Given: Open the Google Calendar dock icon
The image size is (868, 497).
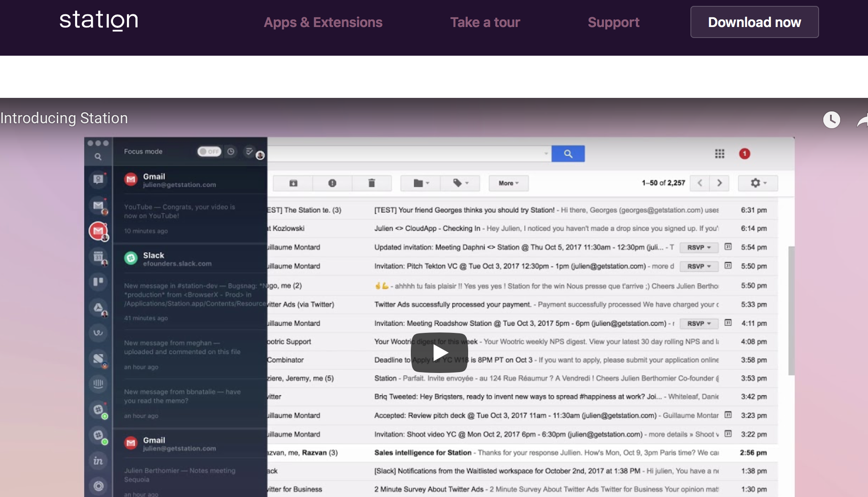Looking at the screenshot, I should [x=98, y=256].
